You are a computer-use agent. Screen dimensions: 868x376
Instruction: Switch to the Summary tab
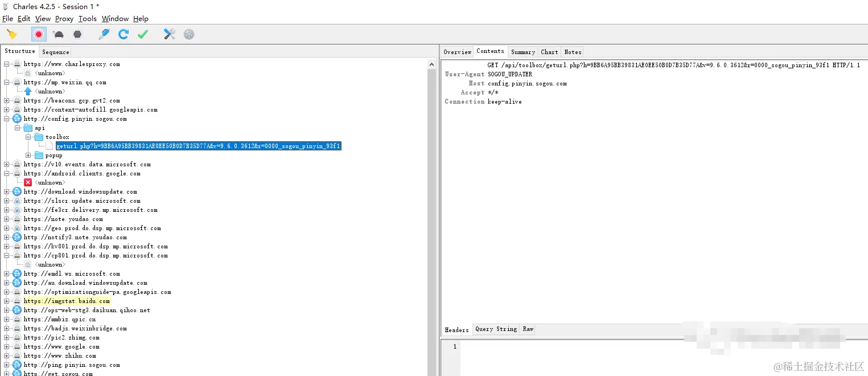click(x=523, y=52)
